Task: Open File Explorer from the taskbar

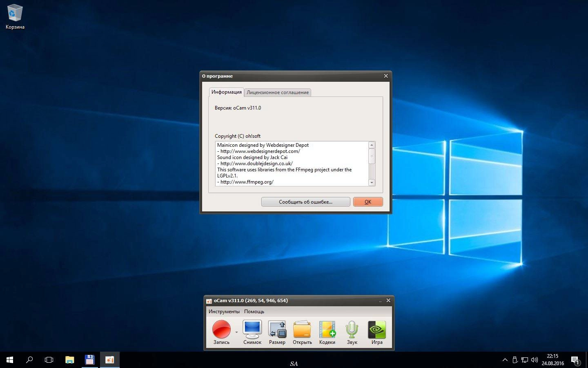Action: coord(70,360)
